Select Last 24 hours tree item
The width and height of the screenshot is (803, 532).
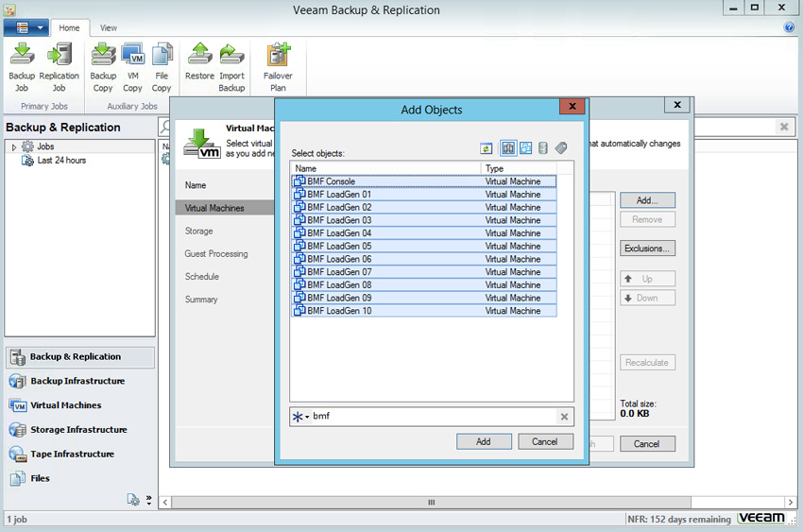tap(61, 161)
